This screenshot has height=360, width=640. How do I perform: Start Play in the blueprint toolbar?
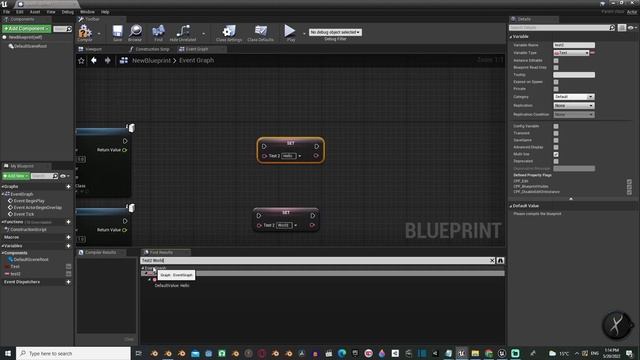(290, 33)
